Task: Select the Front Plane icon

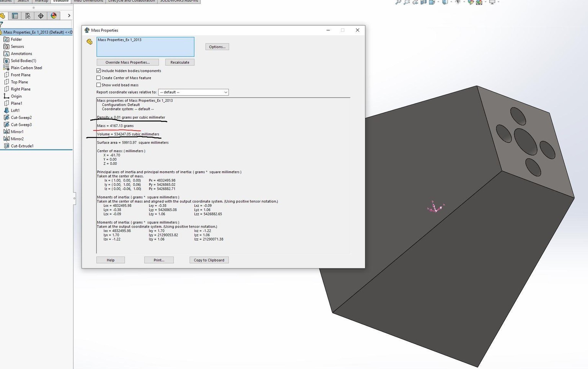Action: pos(7,75)
